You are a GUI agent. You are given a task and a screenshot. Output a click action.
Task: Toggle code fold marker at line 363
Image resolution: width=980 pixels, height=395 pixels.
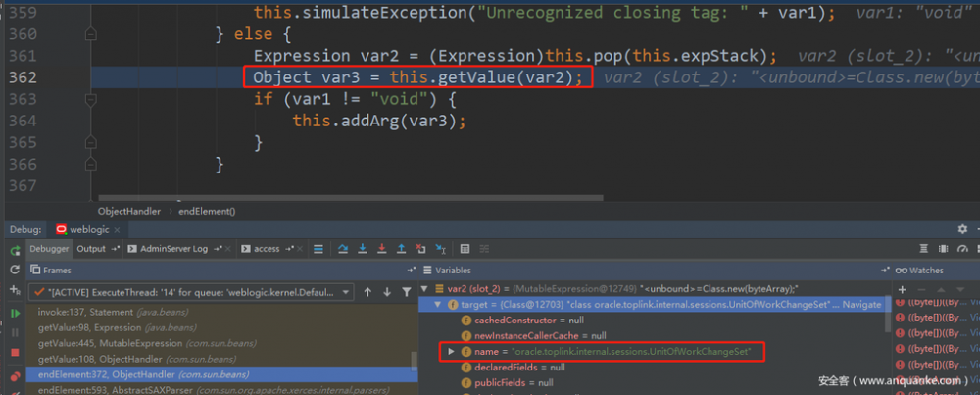(x=90, y=99)
